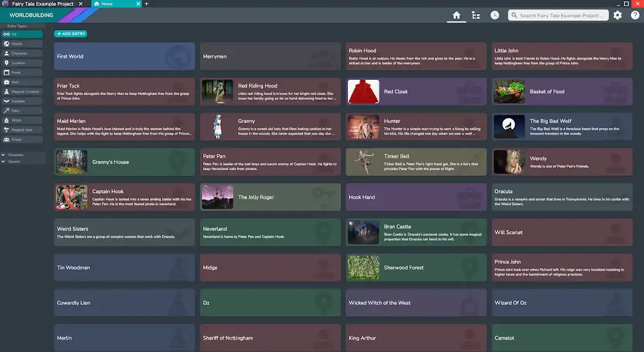Open the Weird Sisters entry
Viewport: 644px width, 352px height.
tap(124, 233)
